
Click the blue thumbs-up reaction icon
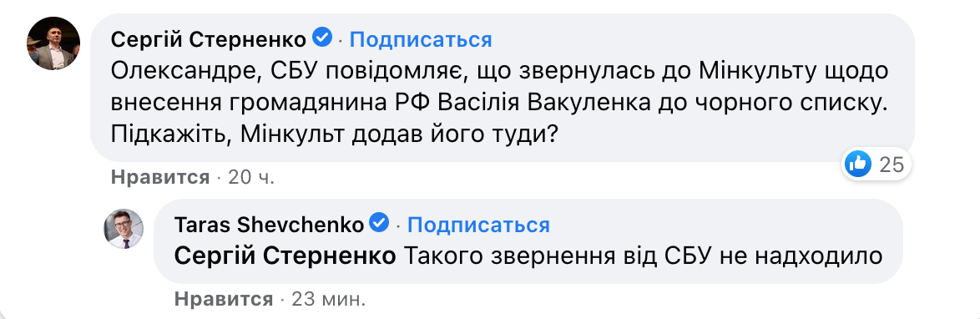(858, 165)
